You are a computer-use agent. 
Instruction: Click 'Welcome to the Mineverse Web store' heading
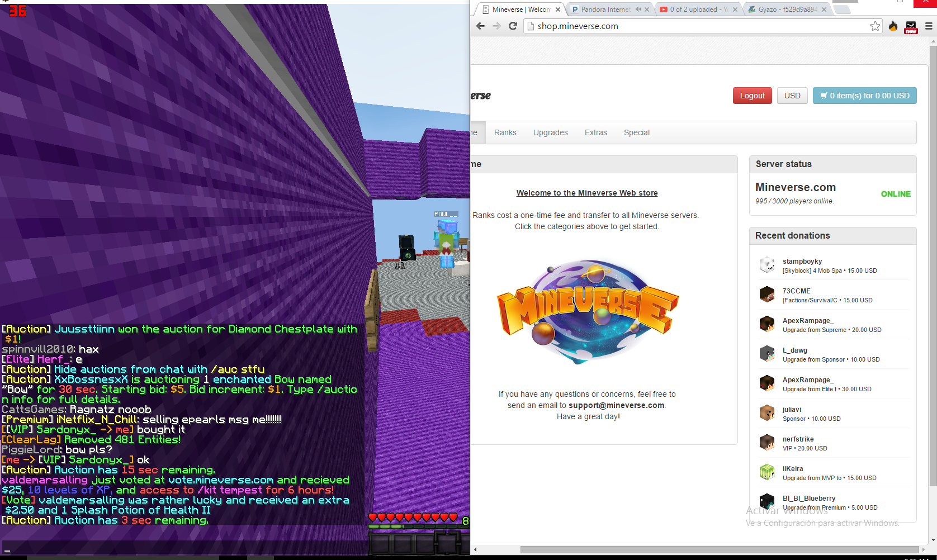pyautogui.click(x=587, y=193)
